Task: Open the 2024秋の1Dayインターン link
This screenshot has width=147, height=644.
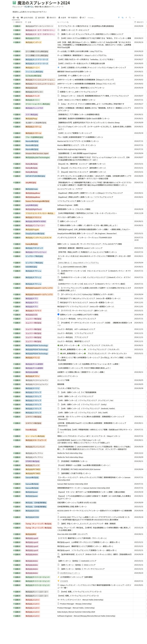Action: [70, 573]
